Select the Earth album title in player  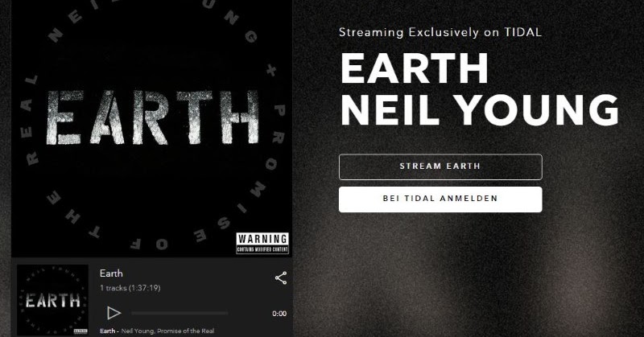pyautogui.click(x=111, y=273)
